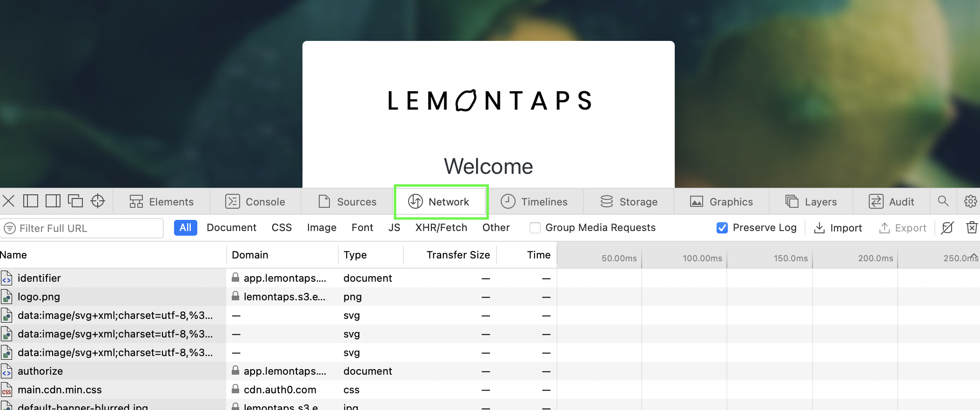Click the css type cell

(x=371, y=390)
